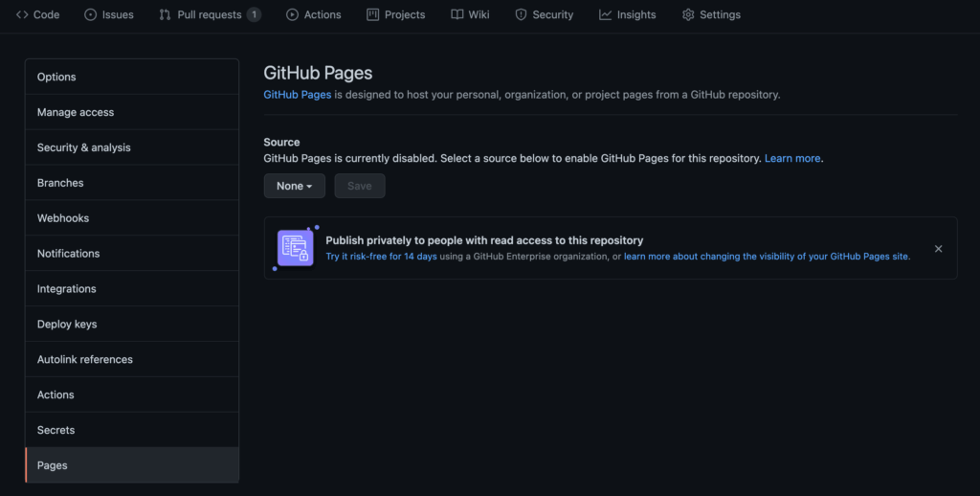Select Branches in the settings sidebar

click(60, 183)
